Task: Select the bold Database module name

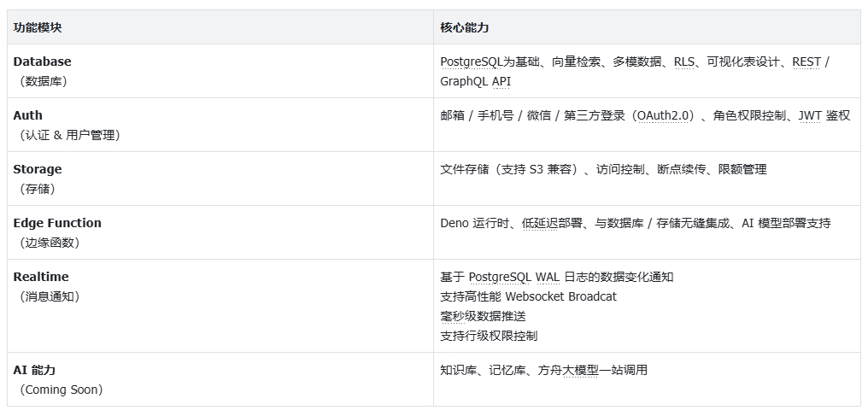Action: (42, 62)
